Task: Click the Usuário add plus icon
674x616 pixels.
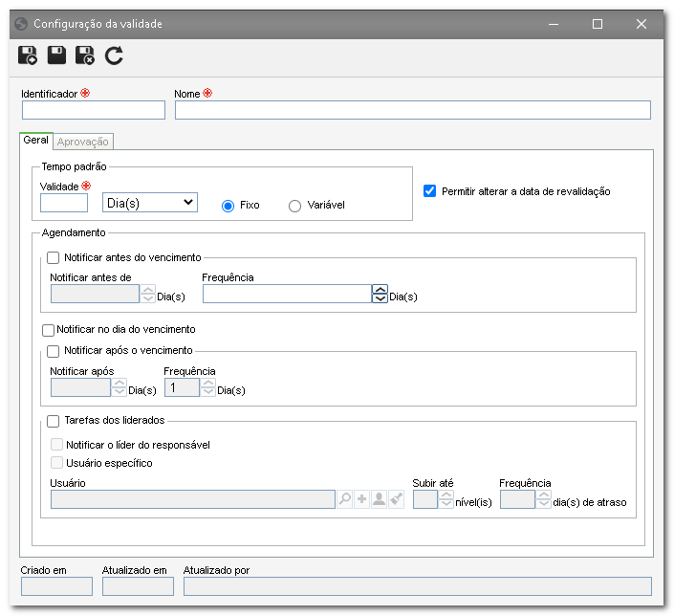Action: click(362, 499)
